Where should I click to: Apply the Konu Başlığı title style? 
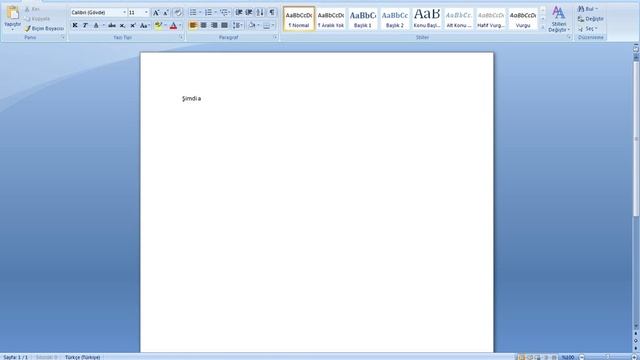427,19
